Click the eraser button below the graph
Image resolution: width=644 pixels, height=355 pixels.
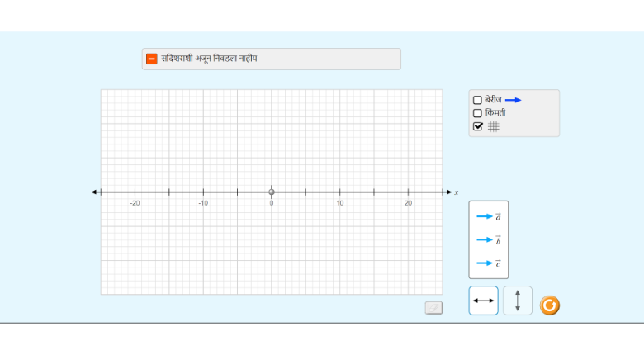[x=433, y=308]
